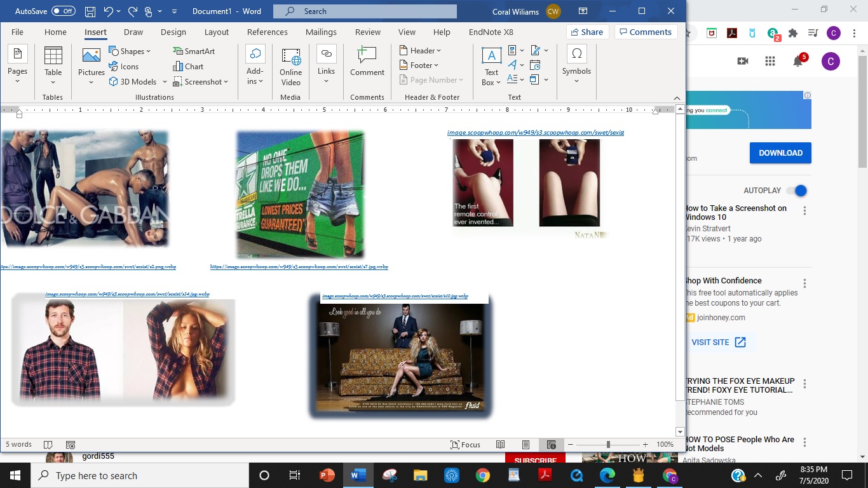Open PowerPoint from the taskbar
This screenshot has width=868, height=488.
pyautogui.click(x=327, y=475)
